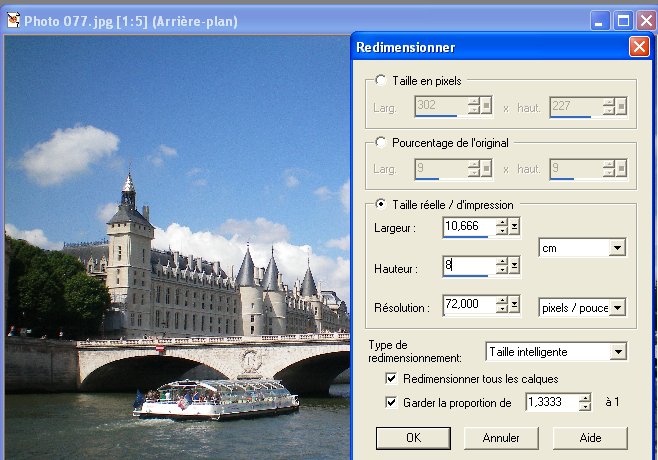The image size is (658, 460).
Task: Open the Hauteur slider popup button
Action: tap(514, 266)
